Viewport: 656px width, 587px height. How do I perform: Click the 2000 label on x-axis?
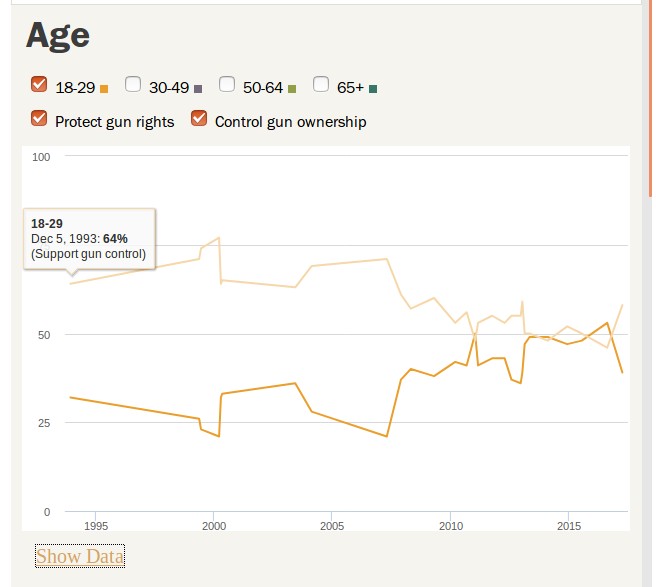click(x=214, y=526)
